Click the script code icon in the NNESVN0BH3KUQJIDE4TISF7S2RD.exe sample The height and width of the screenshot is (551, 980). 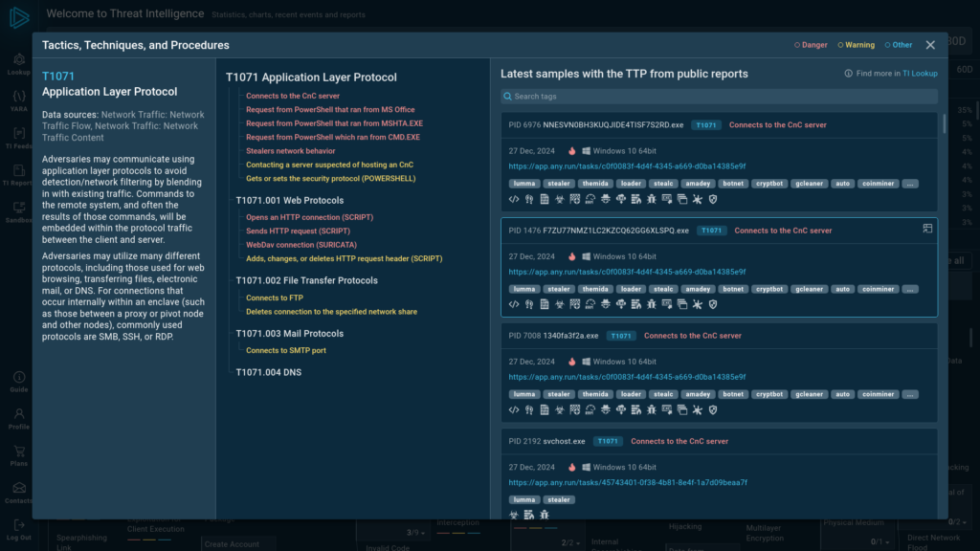pos(514,199)
